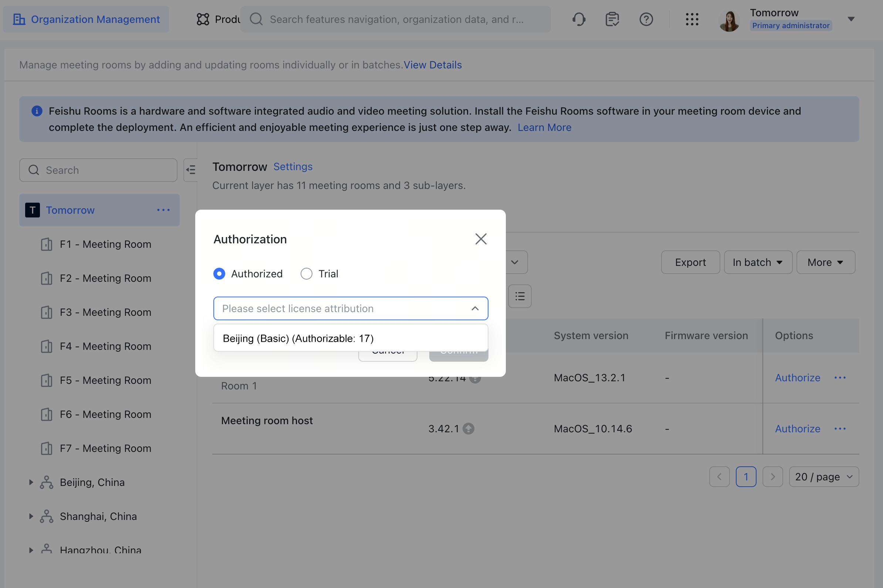Viewport: 883px width, 588px height.
Task: Collapse the sidebar with the panel toggle icon
Action: (x=191, y=170)
